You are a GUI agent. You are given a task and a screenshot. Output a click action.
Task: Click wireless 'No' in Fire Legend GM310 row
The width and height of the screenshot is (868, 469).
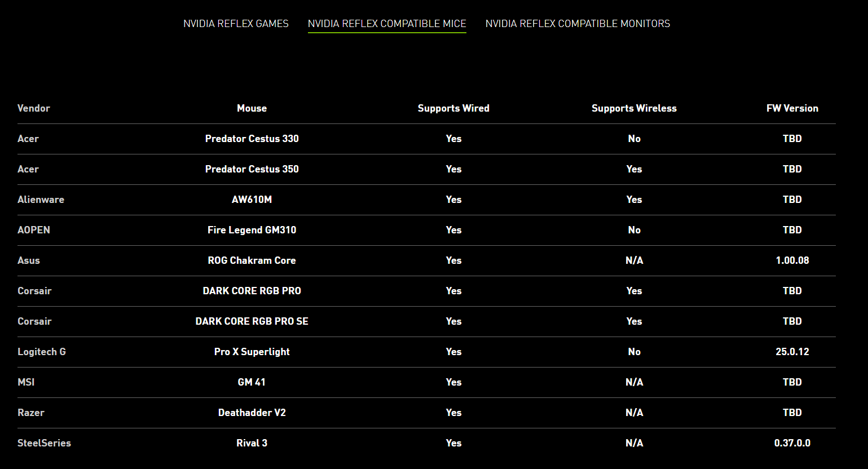(x=634, y=230)
